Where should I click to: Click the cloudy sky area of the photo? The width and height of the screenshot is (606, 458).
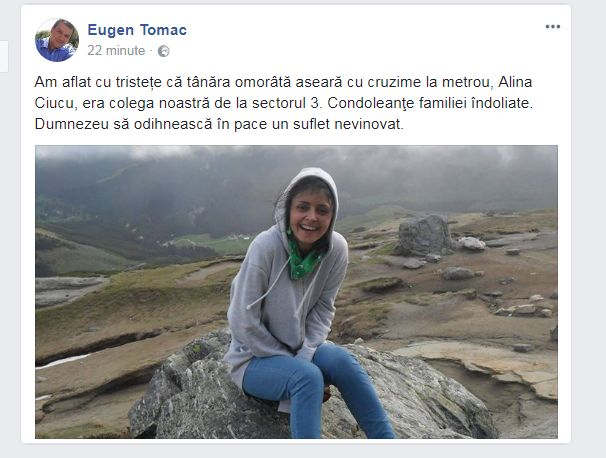pyautogui.click(x=296, y=155)
